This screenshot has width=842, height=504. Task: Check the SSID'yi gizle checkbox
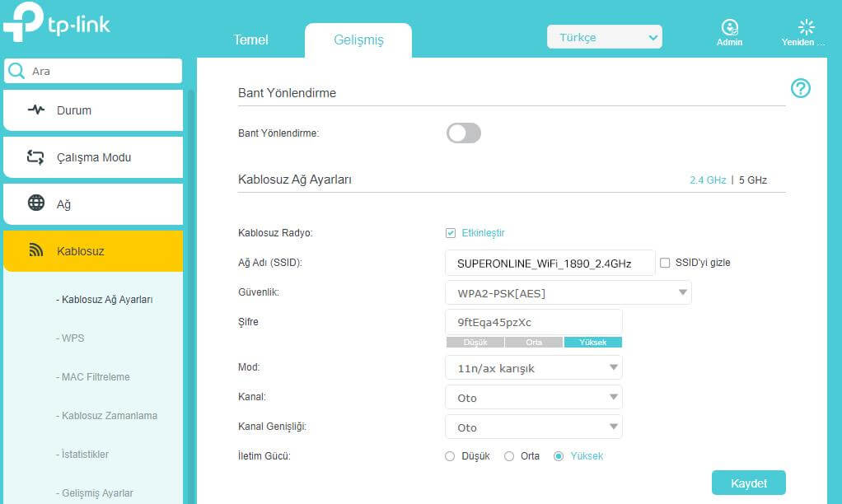(x=665, y=263)
